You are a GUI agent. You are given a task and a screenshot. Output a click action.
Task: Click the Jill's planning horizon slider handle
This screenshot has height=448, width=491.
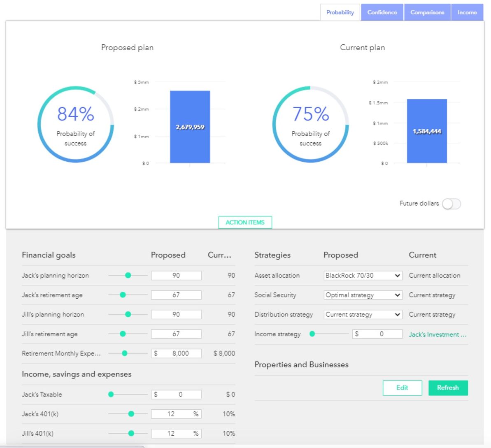click(x=128, y=314)
